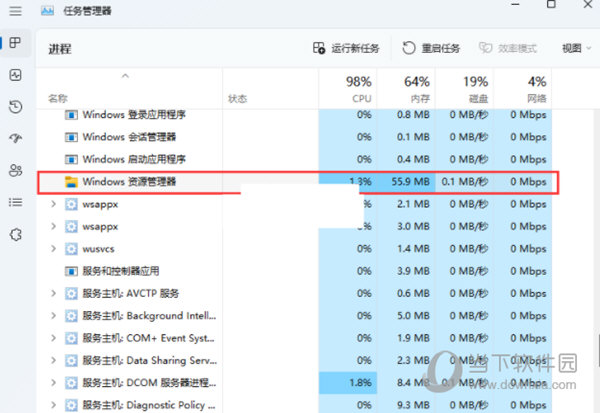Click the icon of Windows 登录应用程序
600x413 pixels.
(x=71, y=114)
